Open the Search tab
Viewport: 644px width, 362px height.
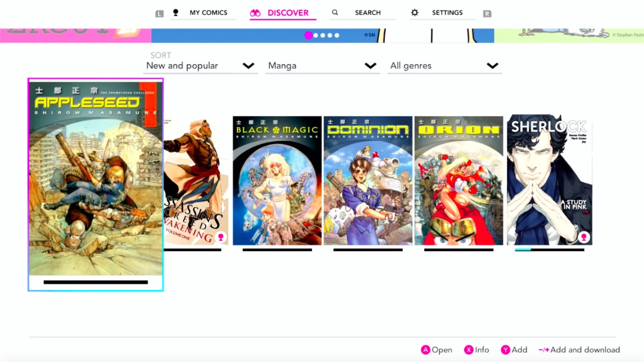pyautogui.click(x=362, y=13)
